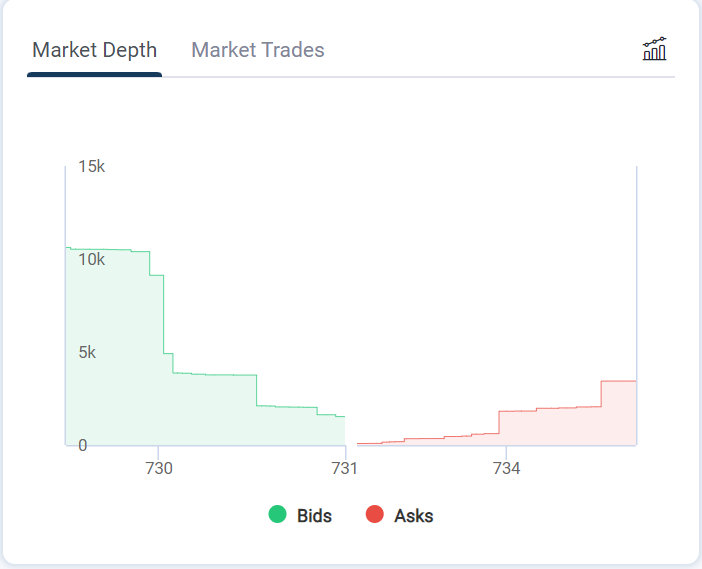
Task: Click the 15k label on the y-axis
Action: click(x=92, y=166)
